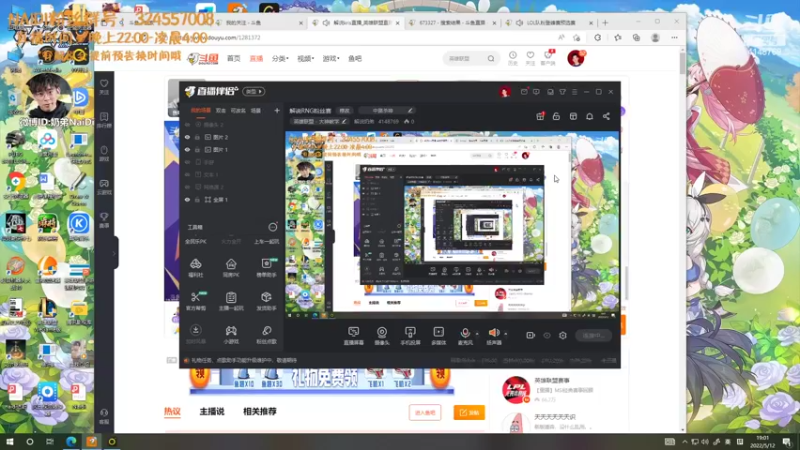Click the orange 发帖 post button

click(x=469, y=412)
